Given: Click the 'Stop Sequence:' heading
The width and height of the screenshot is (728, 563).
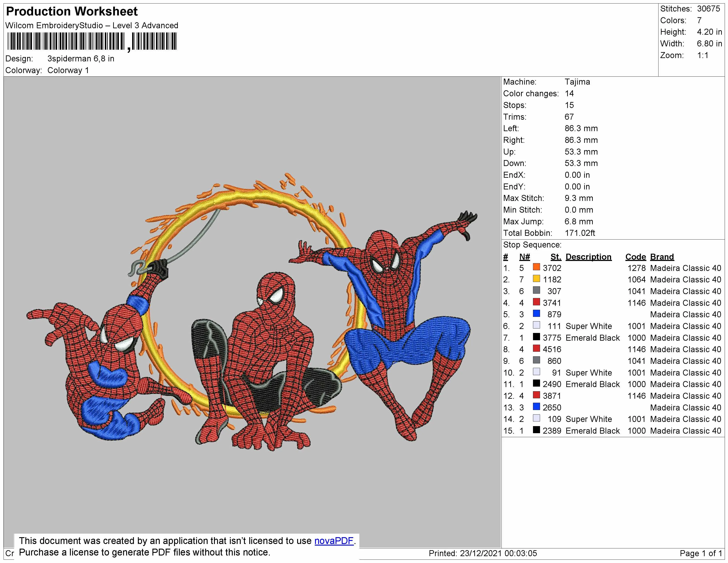Looking at the screenshot, I should click(532, 245).
